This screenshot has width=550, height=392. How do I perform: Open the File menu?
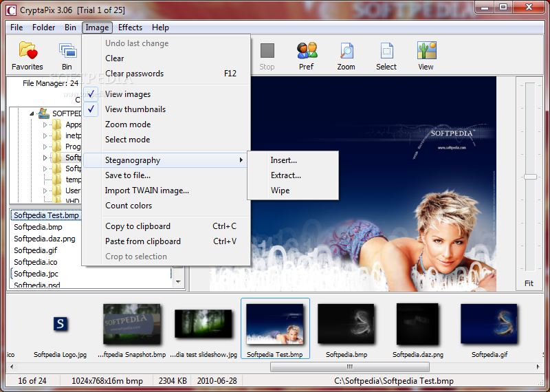(x=16, y=28)
